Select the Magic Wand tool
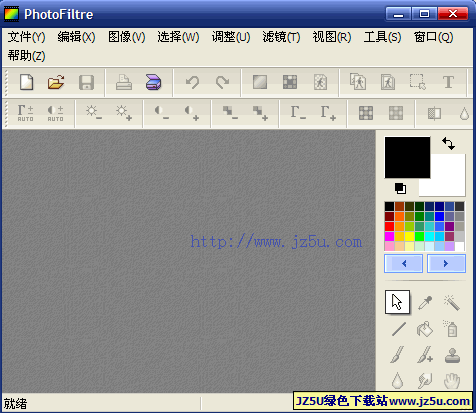The height and width of the screenshot is (413, 476). coord(452,302)
